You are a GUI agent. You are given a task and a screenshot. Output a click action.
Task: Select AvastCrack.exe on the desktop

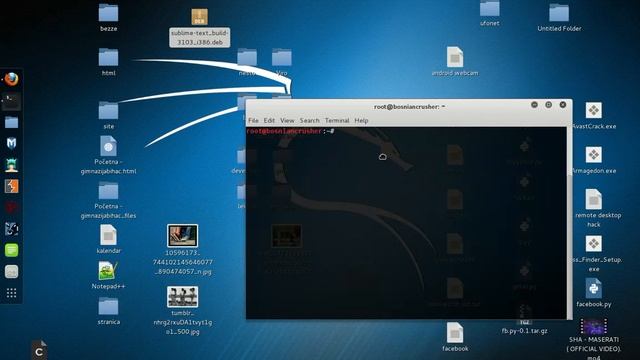click(593, 111)
